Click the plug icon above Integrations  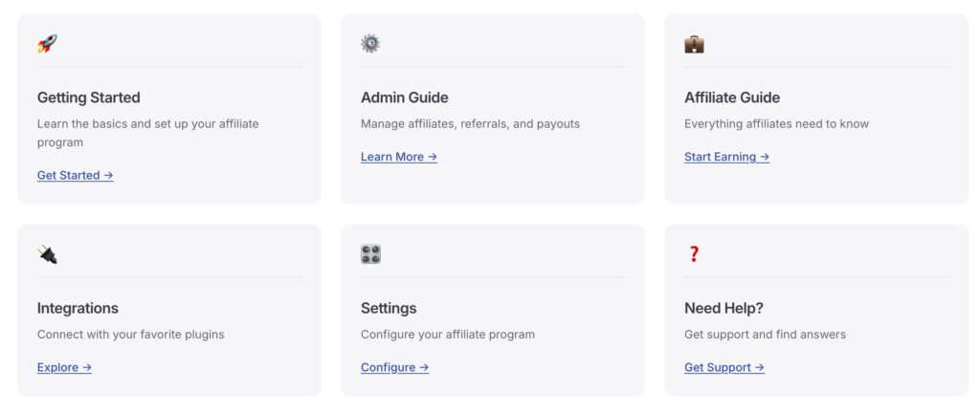coord(47,254)
